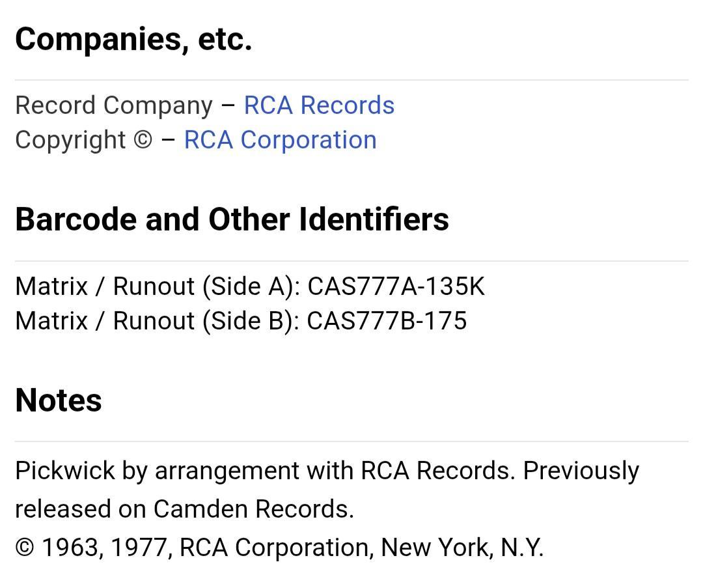Viewport: 703px width, 588px height.
Task: Open the RCA Records link
Action: (319, 105)
